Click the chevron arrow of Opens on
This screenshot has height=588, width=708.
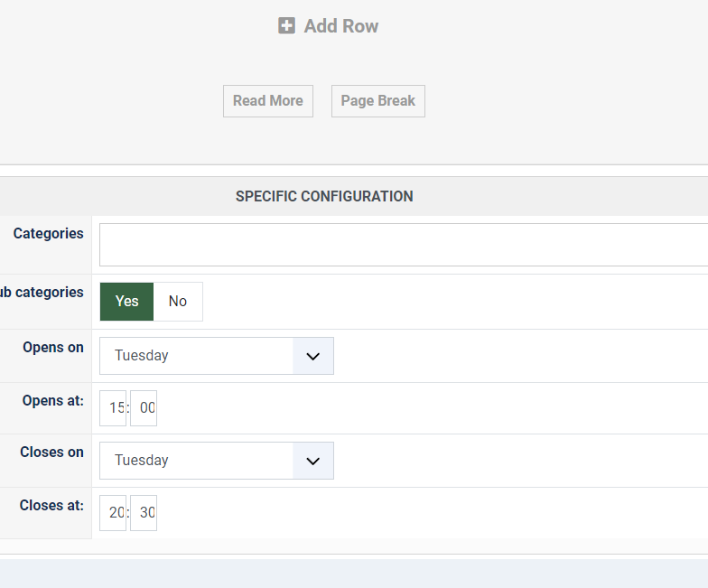point(313,356)
